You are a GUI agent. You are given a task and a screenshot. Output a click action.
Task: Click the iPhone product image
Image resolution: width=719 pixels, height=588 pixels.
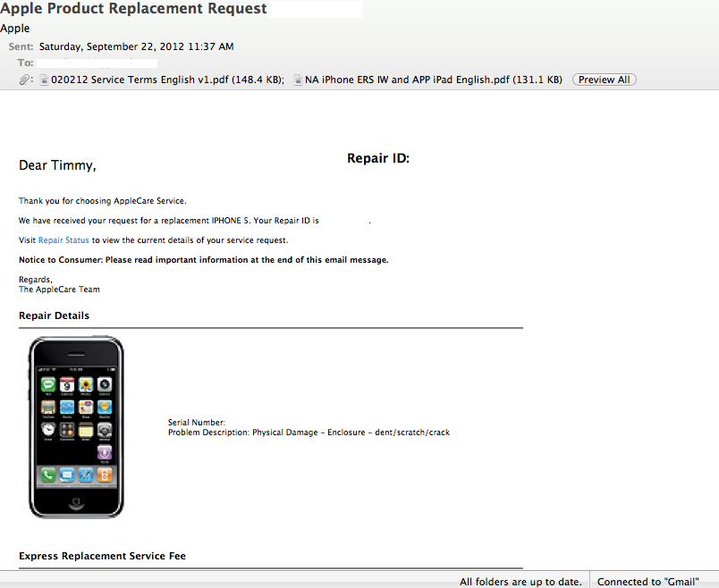click(x=76, y=427)
